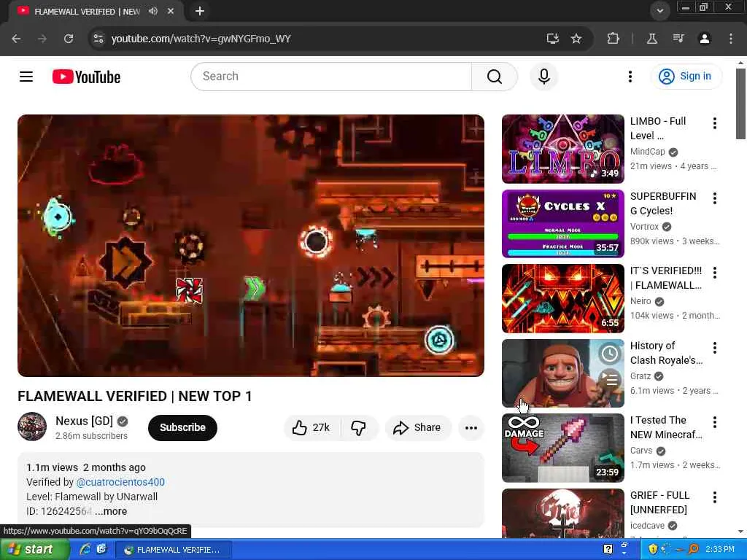Dislike the video with thumbs down
The width and height of the screenshot is (747, 560).
coord(359,427)
